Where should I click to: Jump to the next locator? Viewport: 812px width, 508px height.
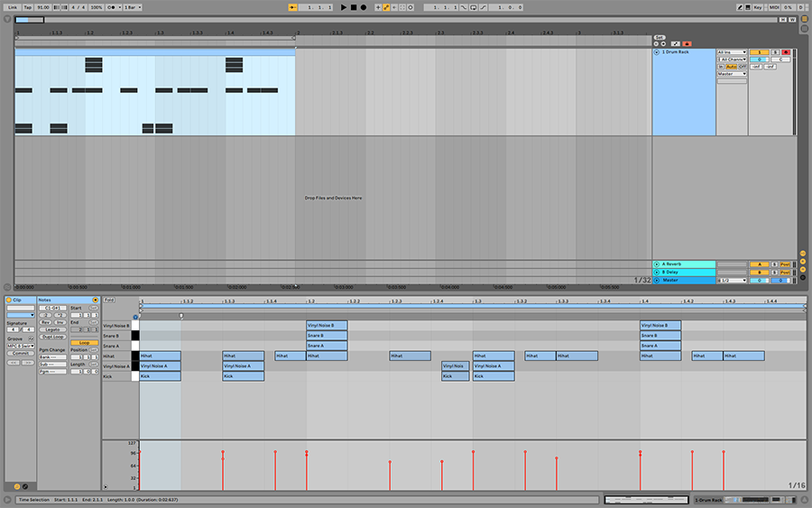[x=663, y=44]
